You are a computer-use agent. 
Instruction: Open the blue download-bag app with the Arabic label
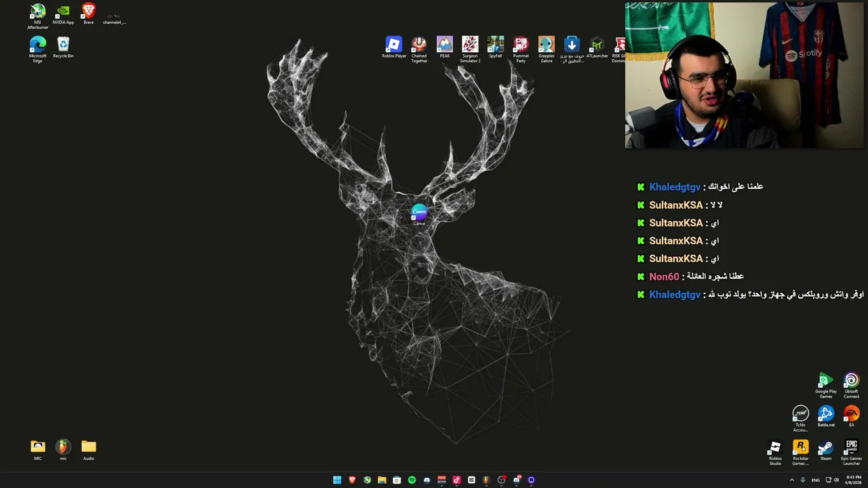[x=572, y=49]
